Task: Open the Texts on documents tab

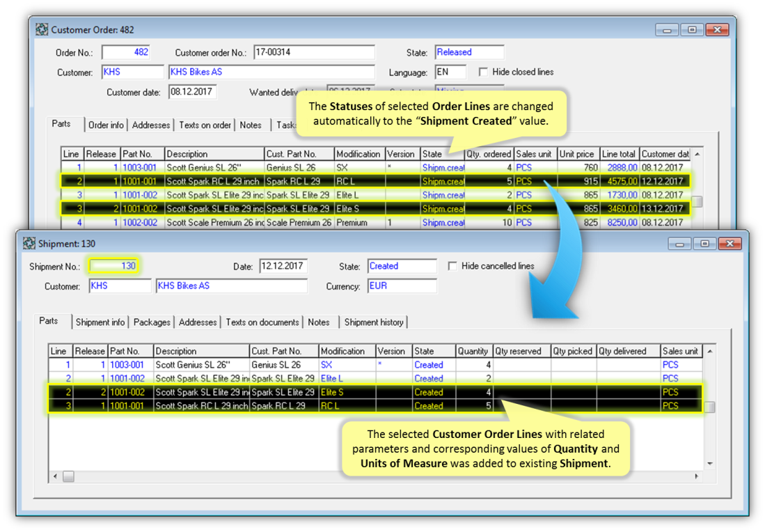Action: 262,322
